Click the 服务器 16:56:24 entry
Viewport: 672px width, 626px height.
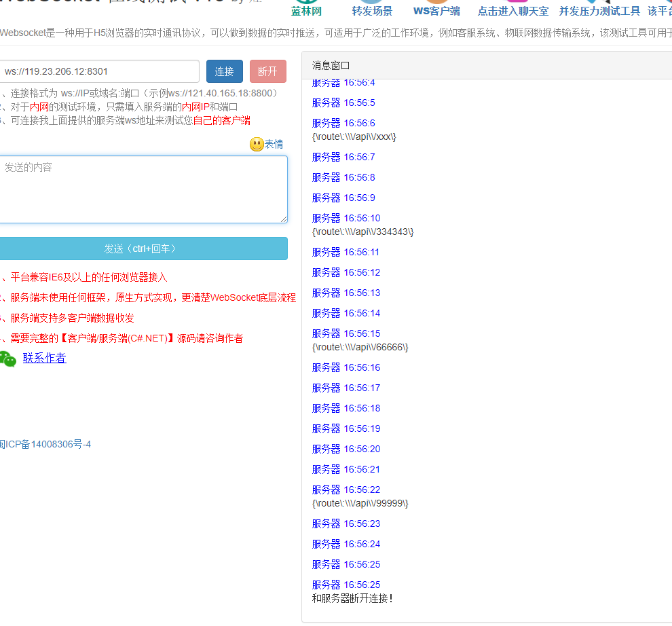(346, 544)
